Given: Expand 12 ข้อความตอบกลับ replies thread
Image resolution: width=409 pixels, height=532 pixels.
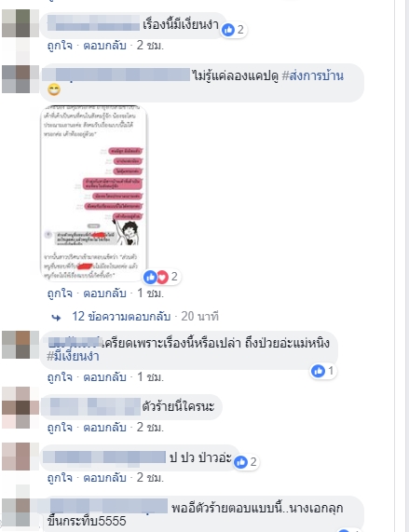Looking at the screenshot, I should tap(121, 317).
